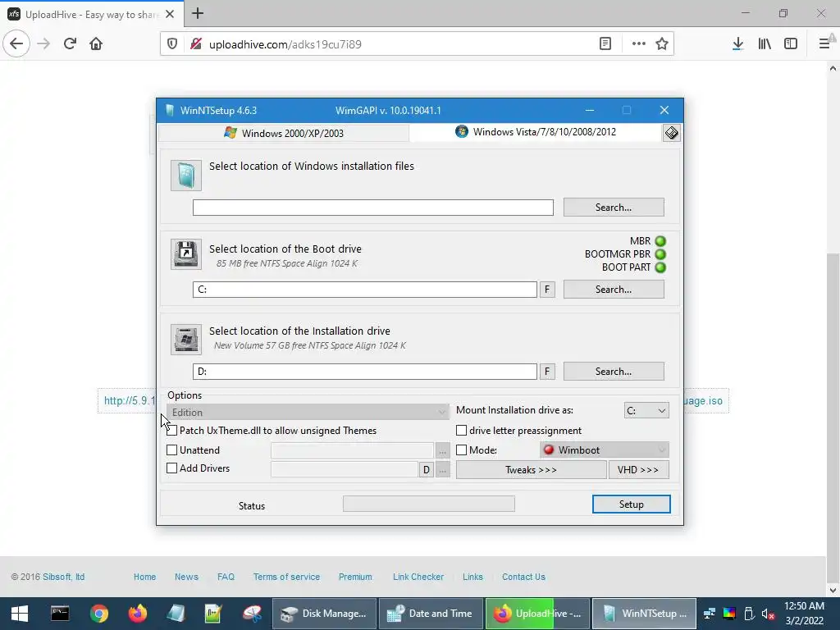
Task: Open a new Firefox tab
Action: (x=198, y=13)
